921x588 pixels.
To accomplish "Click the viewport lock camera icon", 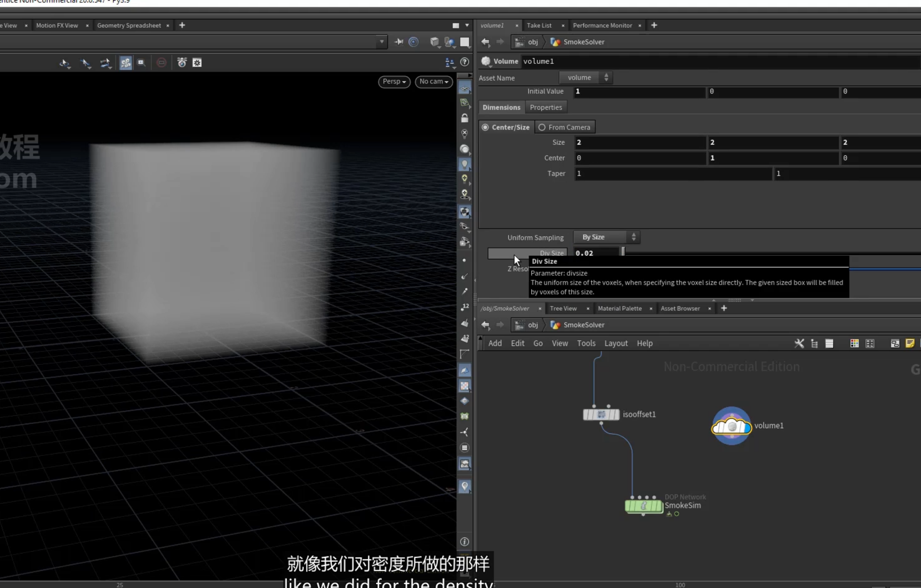I will coord(464,118).
